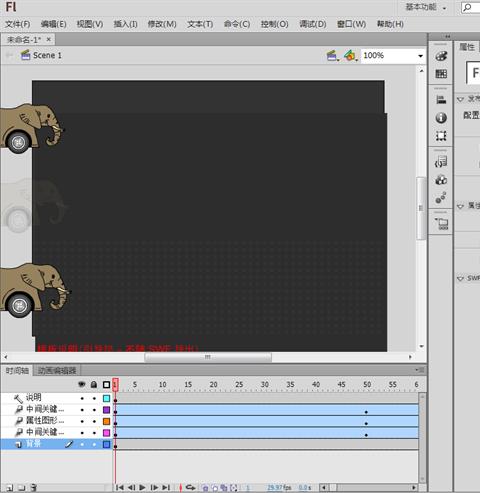Click the orange outline swatch of 属性图形 layer

point(106,421)
